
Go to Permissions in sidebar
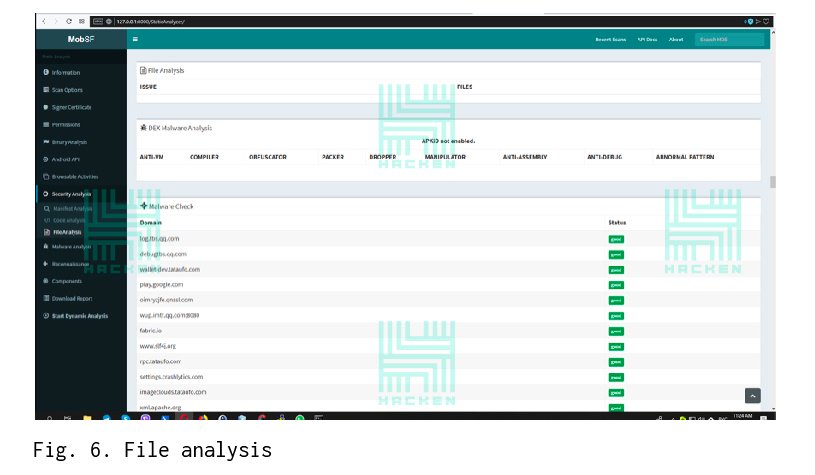[65, 125]
